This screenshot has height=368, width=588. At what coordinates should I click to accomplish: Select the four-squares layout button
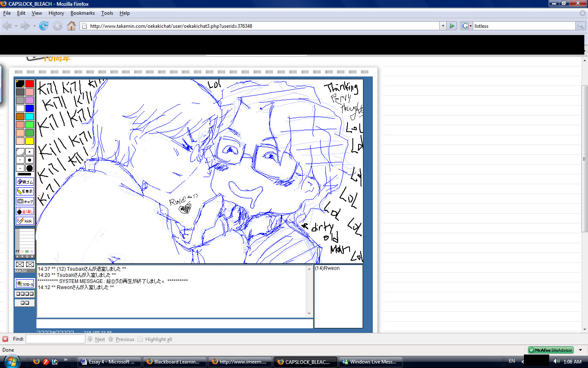pos(25,294)
